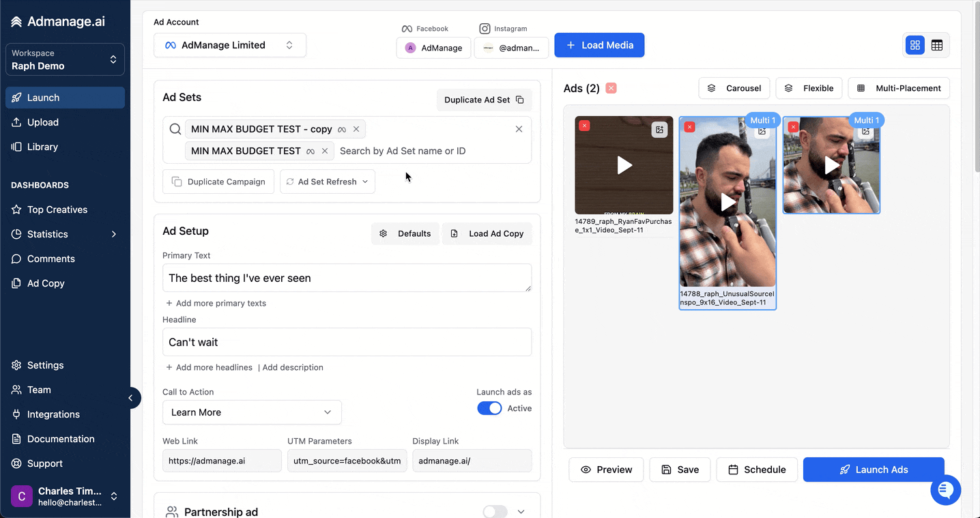Save the current ad setup
Image resolution: width=980 pixels, height=518 pixels.
(680, 470)
